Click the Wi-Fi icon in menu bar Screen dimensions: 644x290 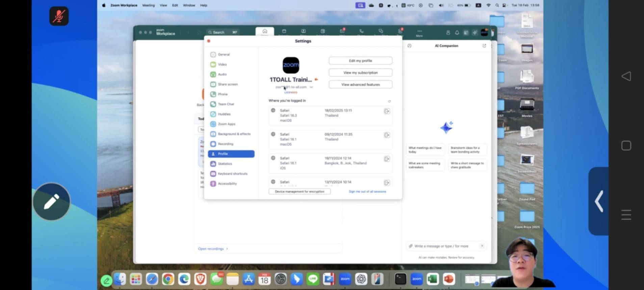pos(488,5)
